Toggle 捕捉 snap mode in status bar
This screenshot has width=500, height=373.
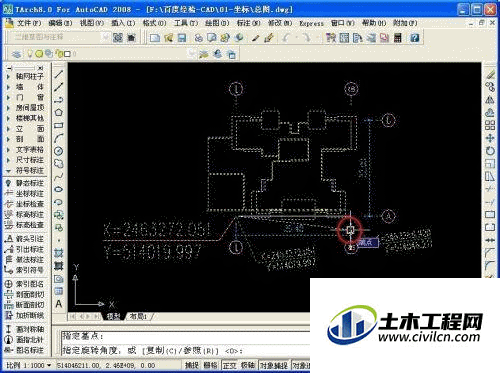[192, 365]
